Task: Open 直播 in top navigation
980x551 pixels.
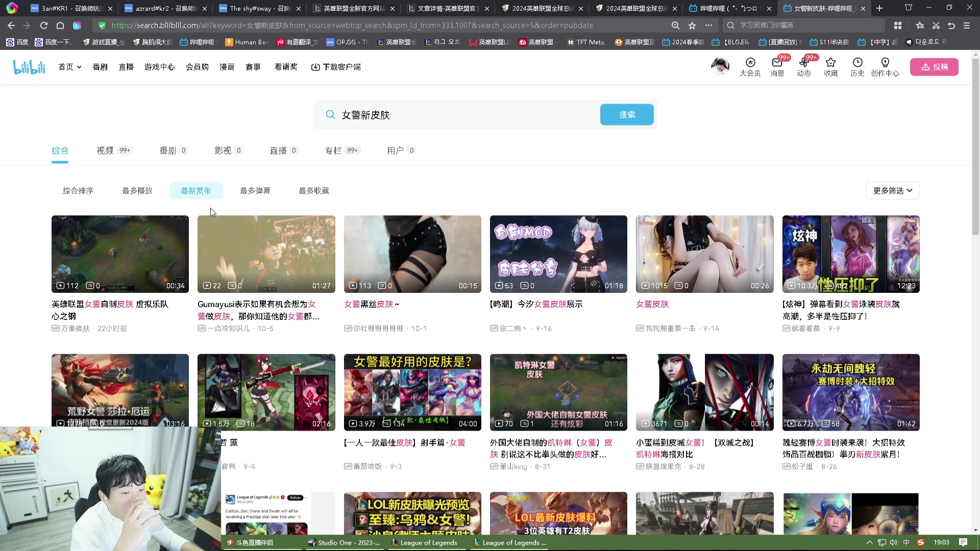Action: pyautogui.click(x=126, y=67)
